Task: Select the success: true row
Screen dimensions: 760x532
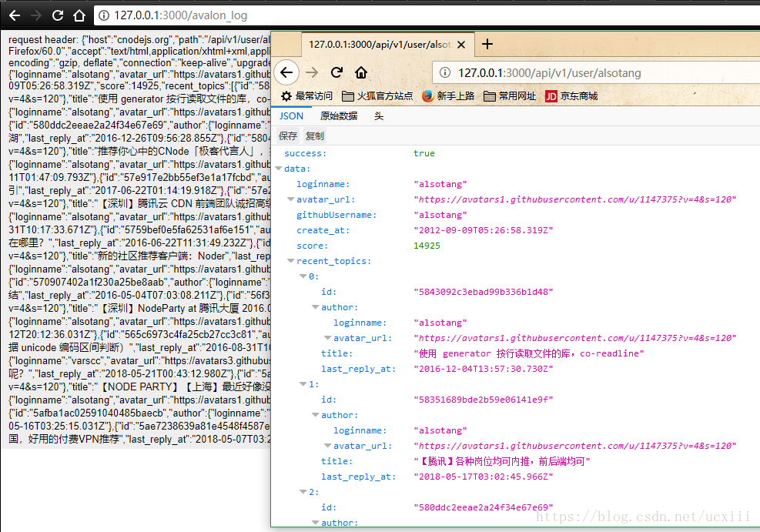Action: point(515,153)
